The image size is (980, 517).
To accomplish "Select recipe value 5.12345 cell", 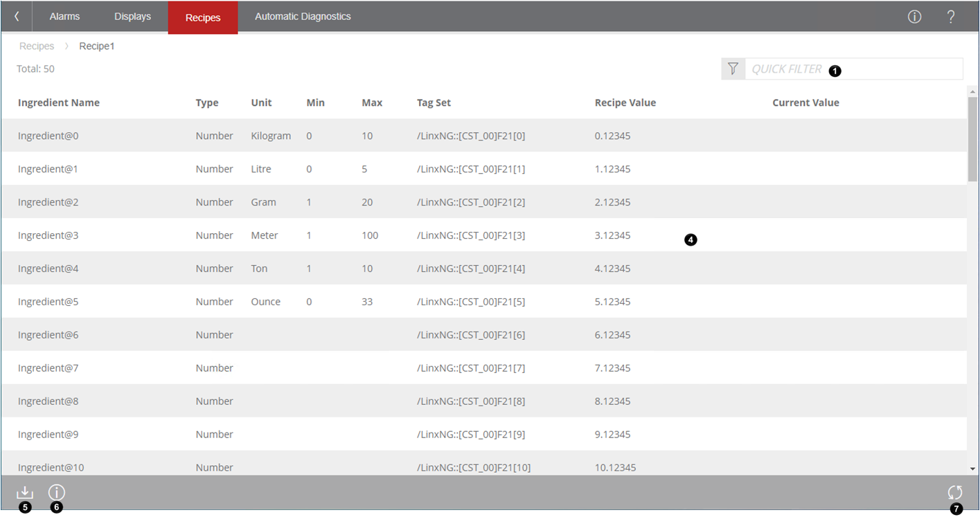I will pos(612,302).
